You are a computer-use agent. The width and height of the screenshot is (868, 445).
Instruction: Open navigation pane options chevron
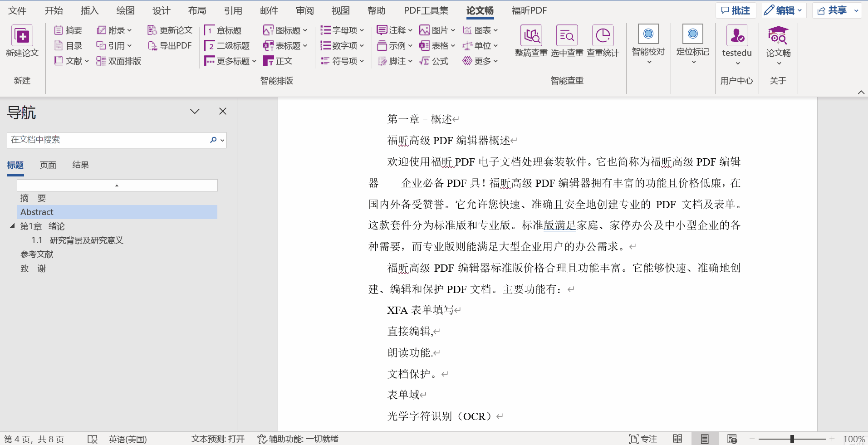[195, 112]
